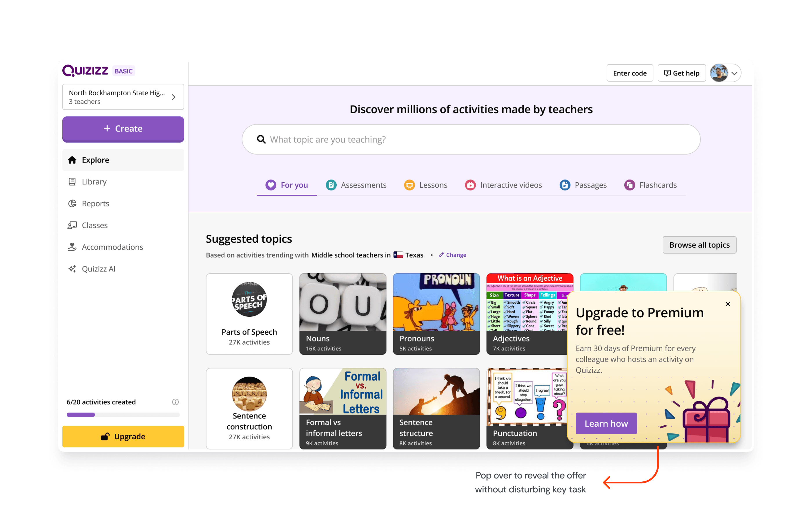
Task: Go to Classes in sidebar
Action: click(x=95, y=225)
